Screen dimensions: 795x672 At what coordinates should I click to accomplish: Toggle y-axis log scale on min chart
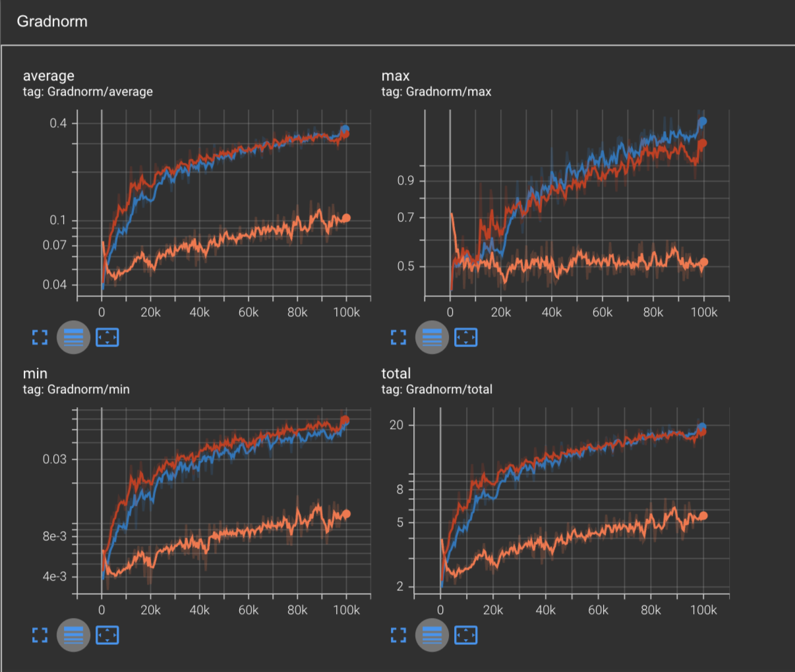point(73,635)
